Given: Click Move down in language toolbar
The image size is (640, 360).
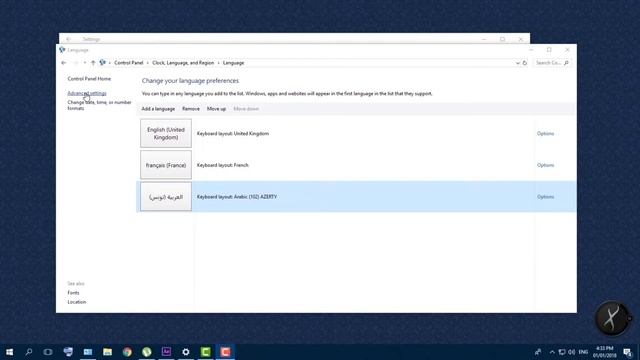Looking at the screenshot, I should 246,109.
